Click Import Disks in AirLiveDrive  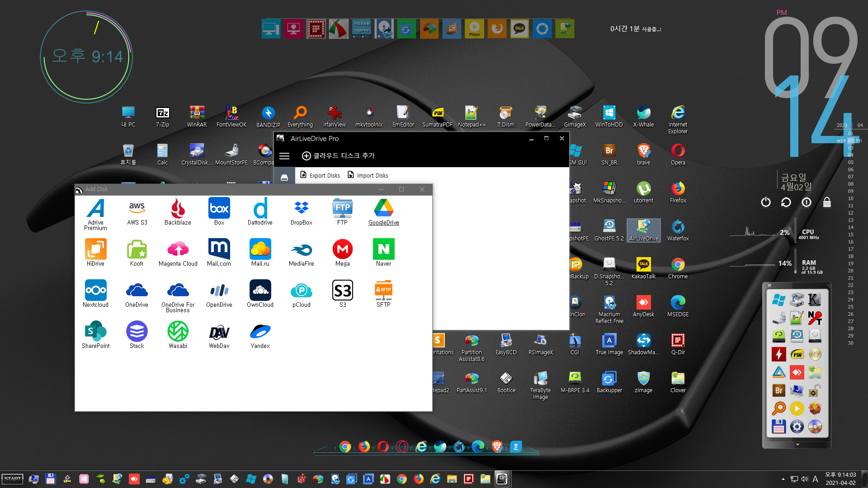point(368,175)
